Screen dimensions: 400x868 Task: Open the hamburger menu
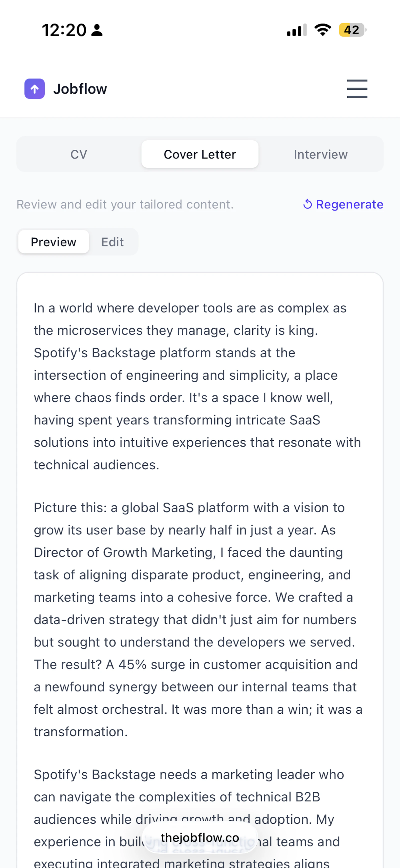coord(357,89)
